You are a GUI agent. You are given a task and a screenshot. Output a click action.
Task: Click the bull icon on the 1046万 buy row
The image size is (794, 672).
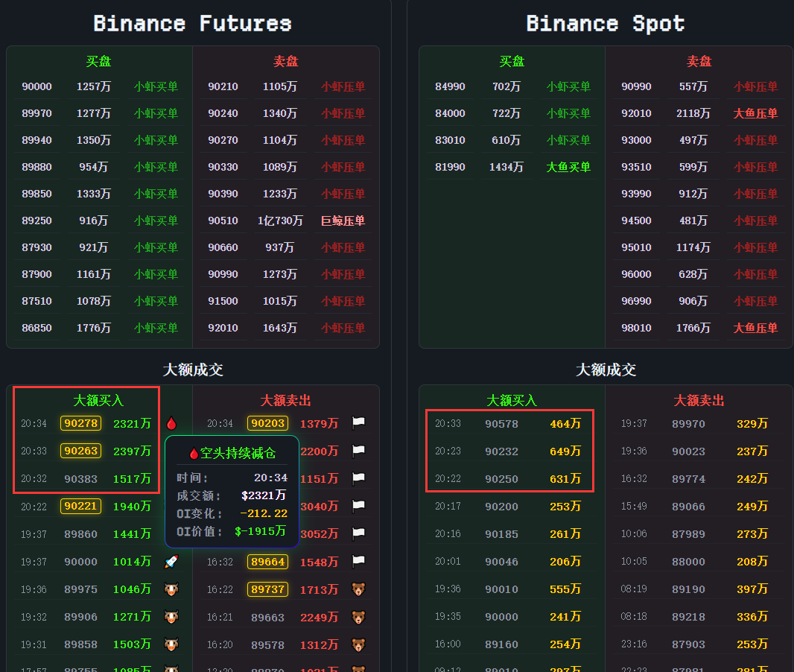point(171,589)
